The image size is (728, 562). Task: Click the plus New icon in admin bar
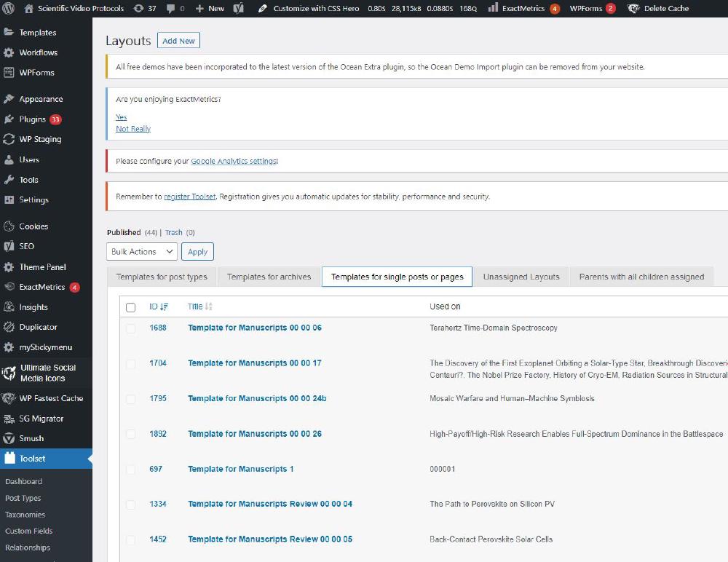199,8
